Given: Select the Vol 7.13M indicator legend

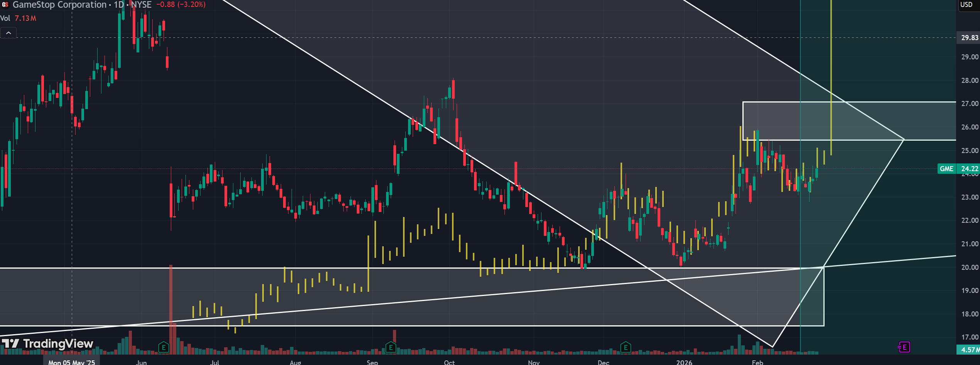Looking at the screenshot, I should 18,18.
